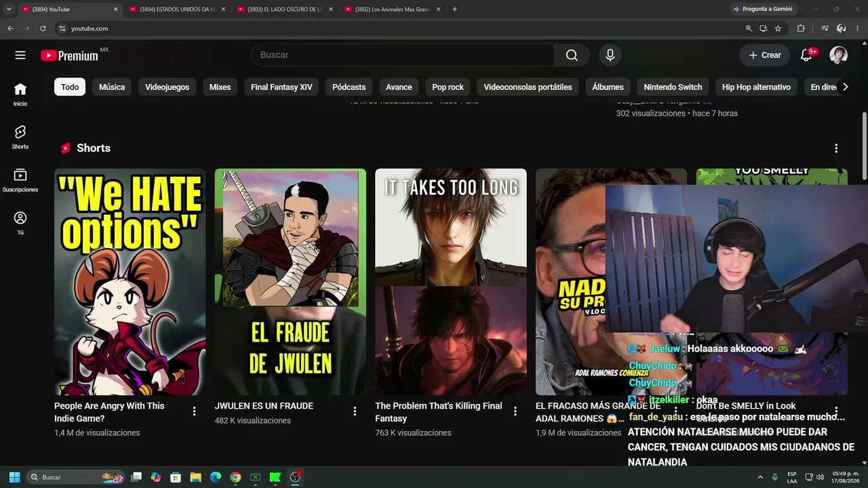This screenshot has height=488, width=868.
Task: Reload the current page
Action: pos(43,28)
